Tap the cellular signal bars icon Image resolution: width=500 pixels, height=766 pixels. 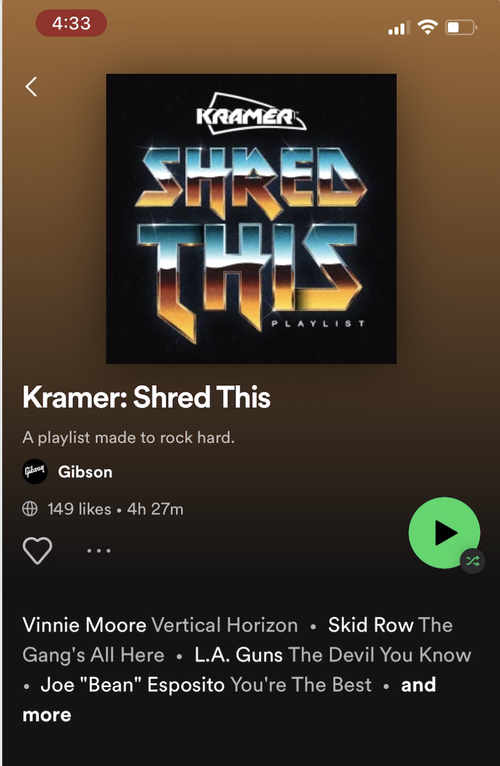coord(399,28)
